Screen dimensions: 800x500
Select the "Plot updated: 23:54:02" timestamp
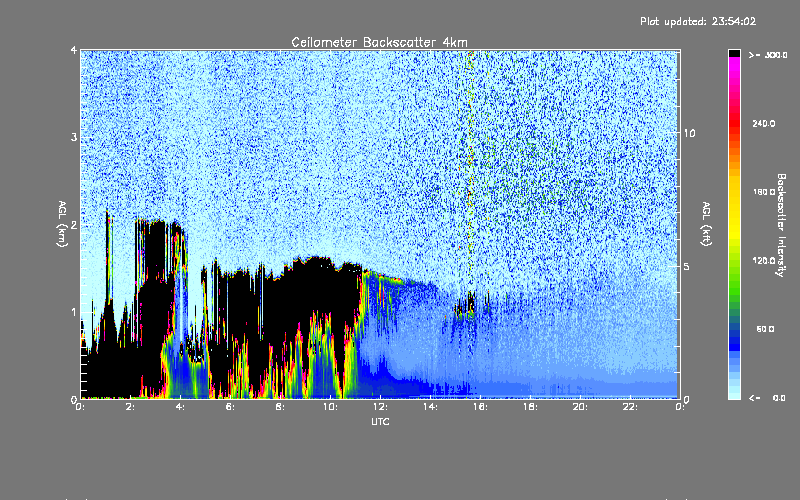[698, 21]
